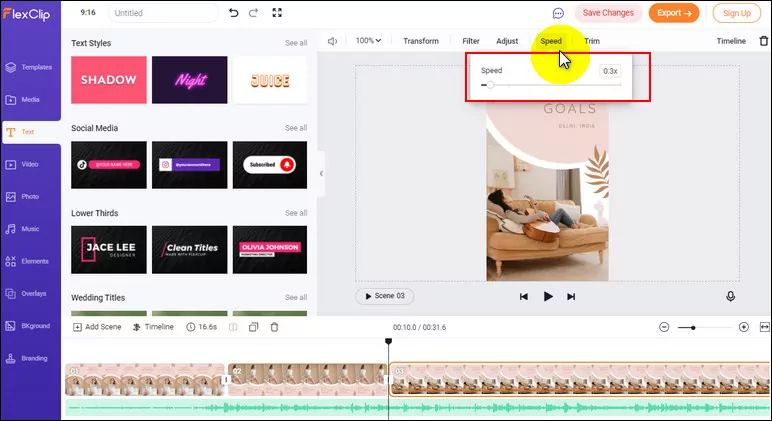
Task: Duplicate the selected scene
Action: (254, 327)
